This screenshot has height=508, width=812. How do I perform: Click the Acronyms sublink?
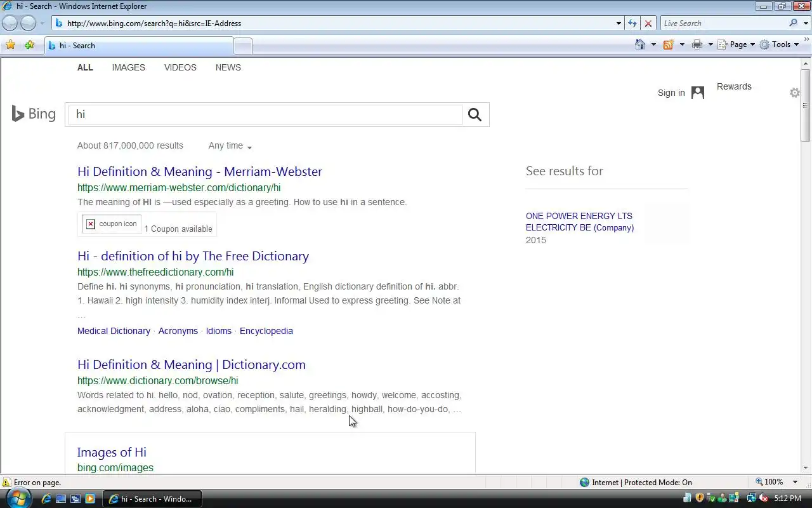pos(178,331)
